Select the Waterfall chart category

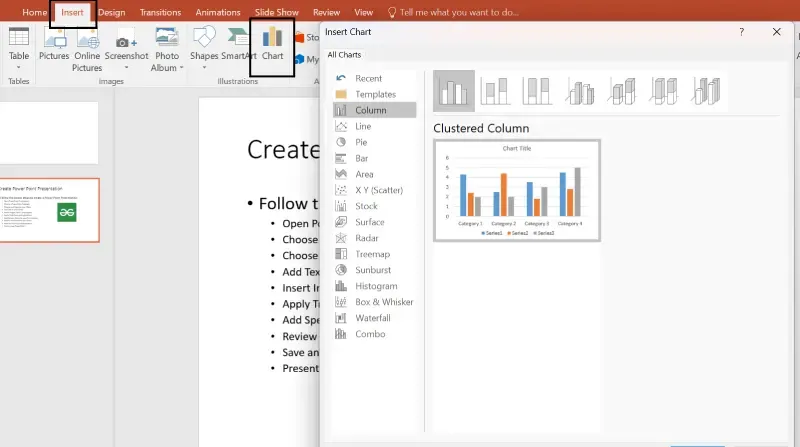[x=374, y=318]
